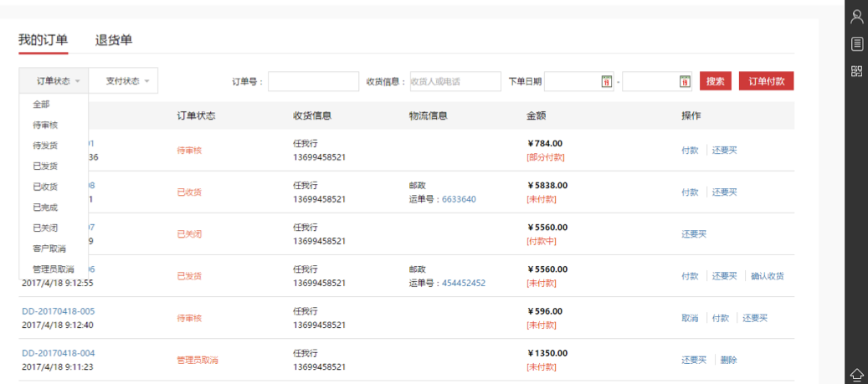Click 删除 on order DD-20170418-004
Viewport: 868px width, 384px height.
pos(729,361)
